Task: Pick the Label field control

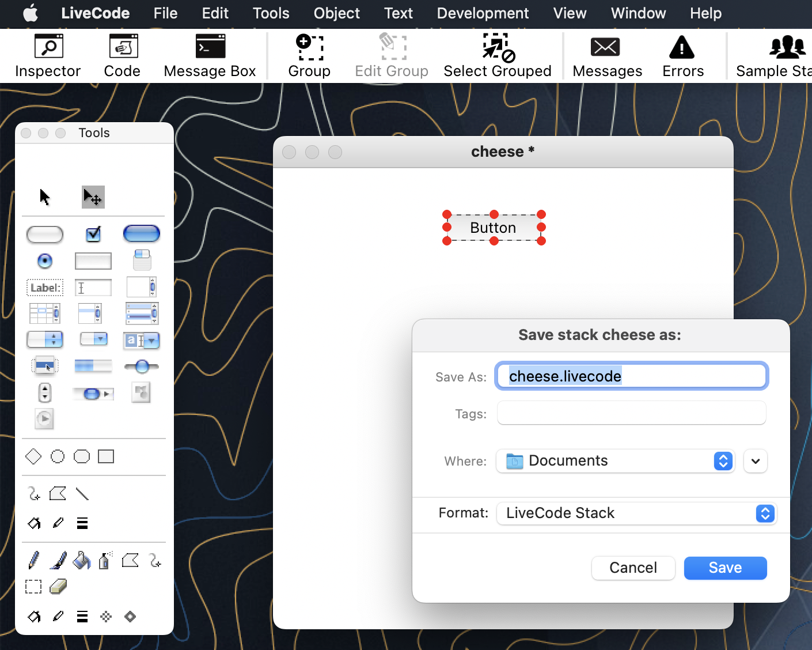Action: (45, 288)
